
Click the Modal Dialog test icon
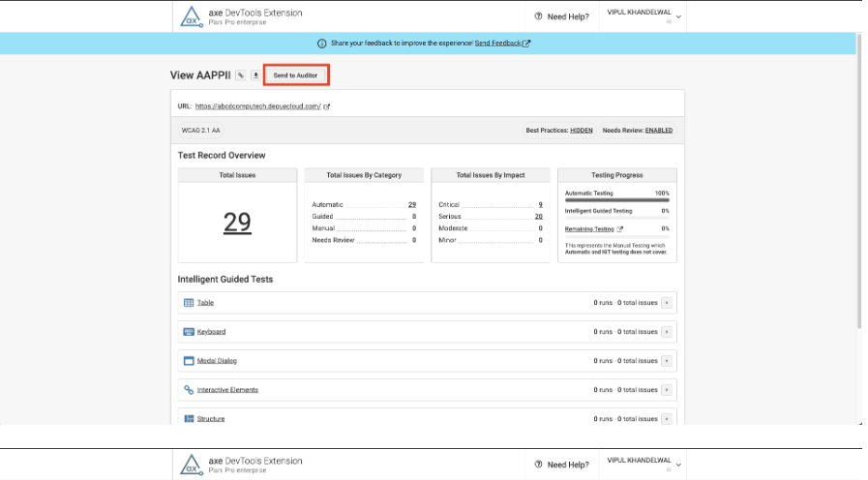click(189, 361)
